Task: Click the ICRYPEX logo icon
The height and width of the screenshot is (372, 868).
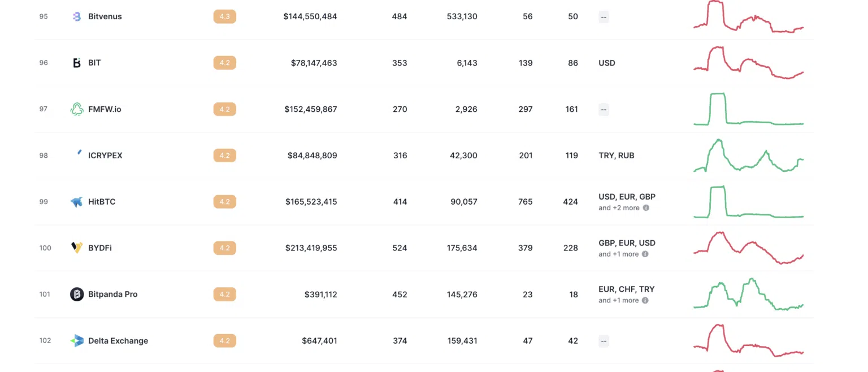Action: (x=79, y=153)
